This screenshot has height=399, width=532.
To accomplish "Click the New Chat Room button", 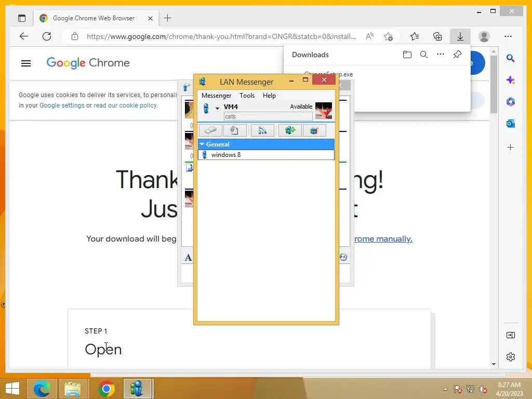I will [290, 130].
